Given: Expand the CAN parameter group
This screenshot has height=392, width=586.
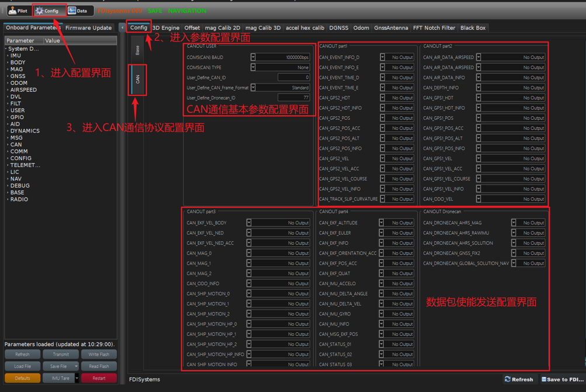Looking at the screenshot, I should (x=8, y=145).
